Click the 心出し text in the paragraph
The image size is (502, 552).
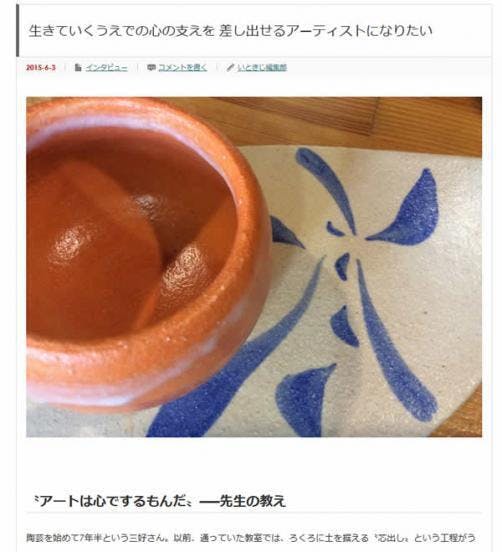tap(391, 538)
